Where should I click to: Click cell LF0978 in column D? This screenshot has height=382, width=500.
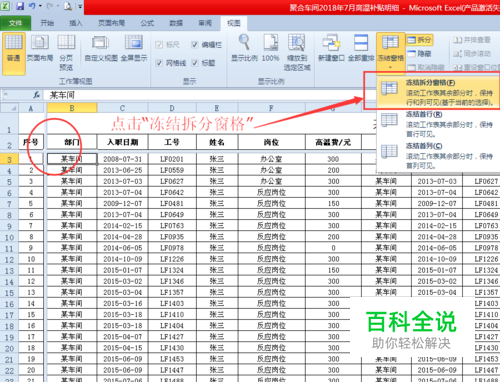point(172,248)
